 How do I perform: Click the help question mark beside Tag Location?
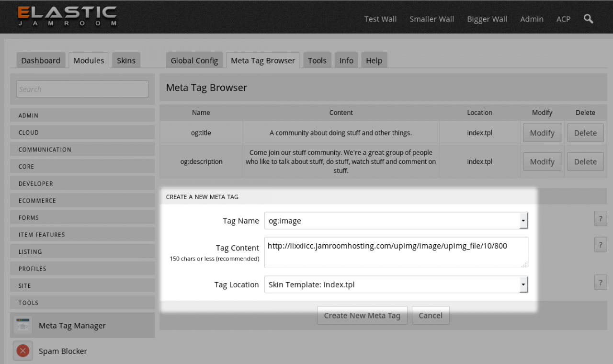point(600,282)
